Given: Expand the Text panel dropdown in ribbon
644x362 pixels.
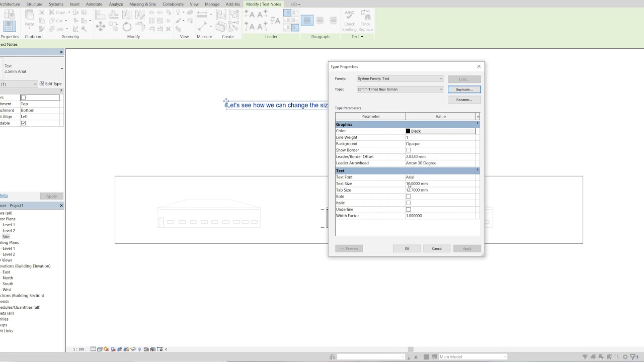Looking at the screenshot, I should pyautogui.click(x=357, y=37).
